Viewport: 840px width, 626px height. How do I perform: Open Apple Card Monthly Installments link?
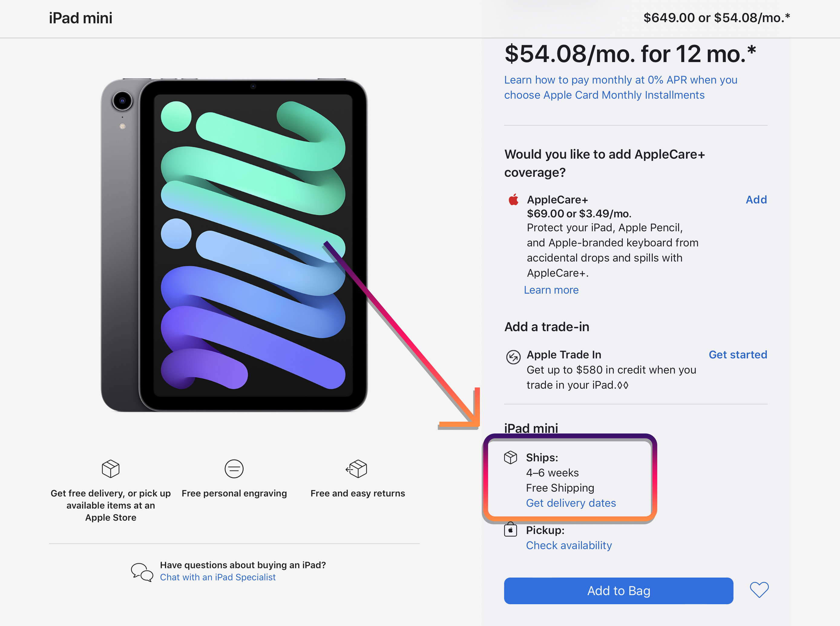pyautogui.click(x=620, y=87)
